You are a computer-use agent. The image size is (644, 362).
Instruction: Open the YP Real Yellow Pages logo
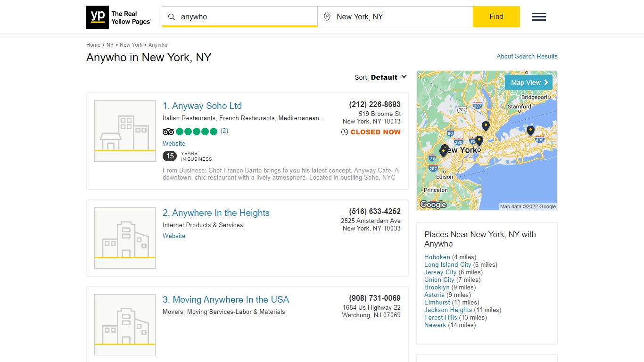[119, 17]
